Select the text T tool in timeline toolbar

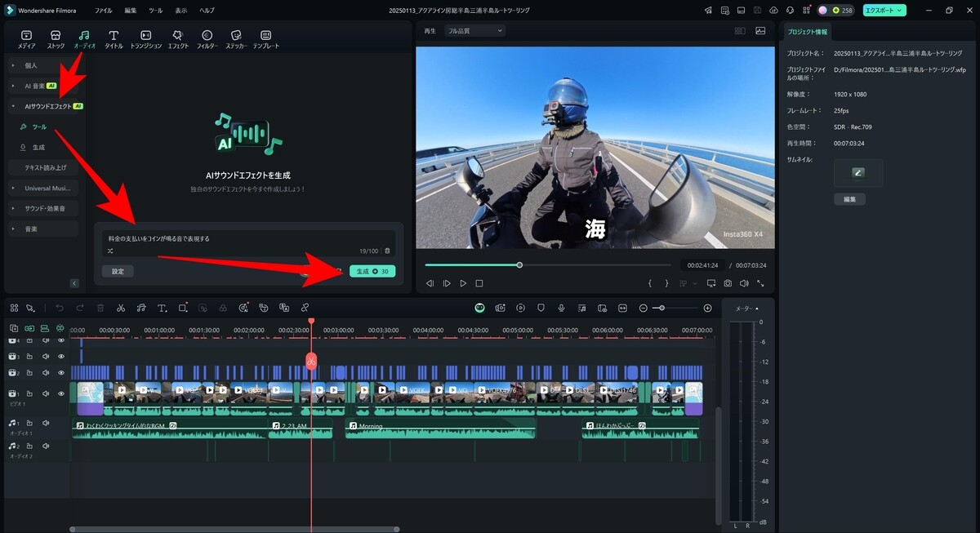click(162, 308)
